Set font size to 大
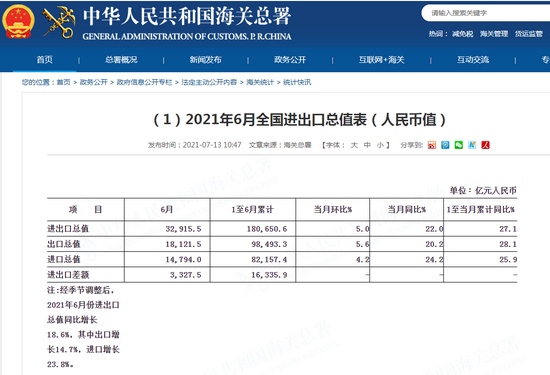This screenshot has width=550, height=375. (354, 145)
